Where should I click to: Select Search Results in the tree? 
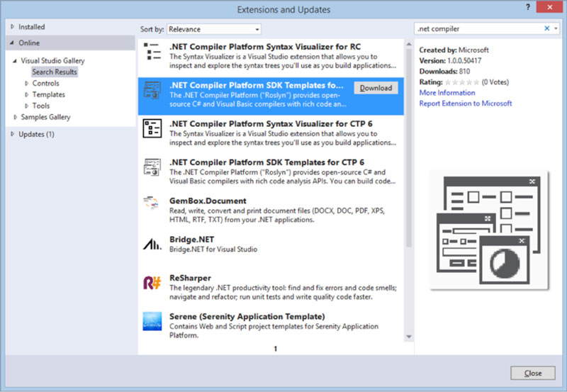[54, 72]
